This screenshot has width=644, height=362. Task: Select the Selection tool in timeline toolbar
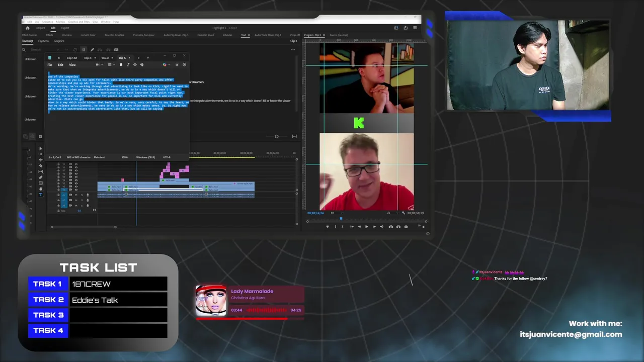point(41,148)
